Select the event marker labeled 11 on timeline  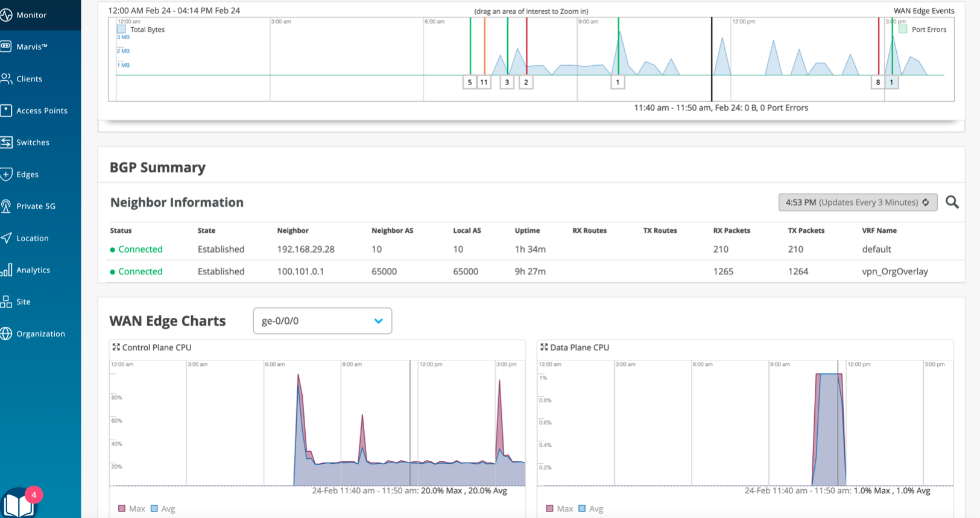[484, 82]
